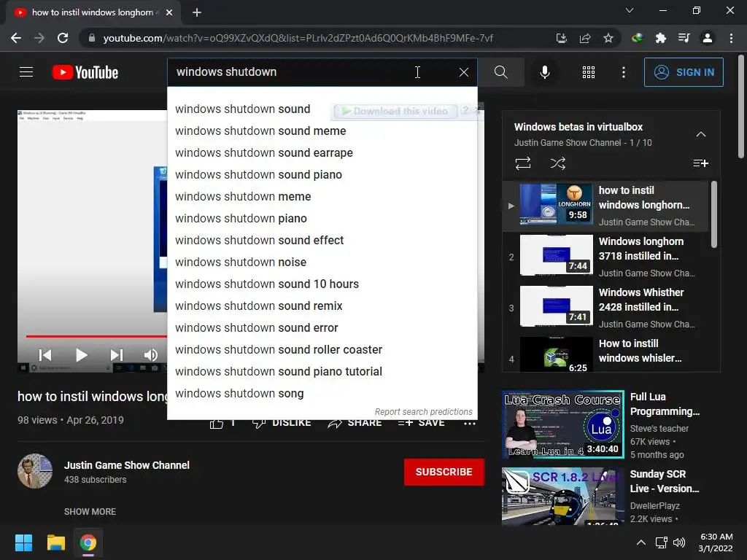Toggle shuffle playlist
This screenshot has height=560, width=747.
(x=557, y=163)
